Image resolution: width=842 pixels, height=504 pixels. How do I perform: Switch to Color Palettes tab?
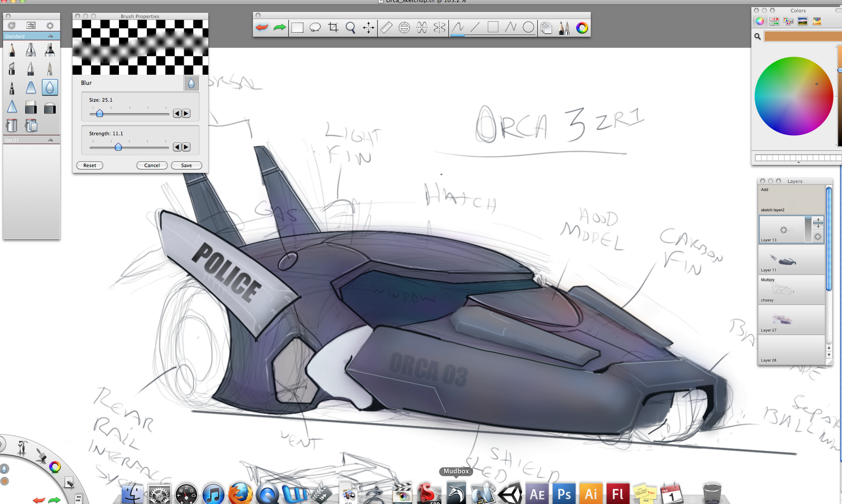[788, 21]
